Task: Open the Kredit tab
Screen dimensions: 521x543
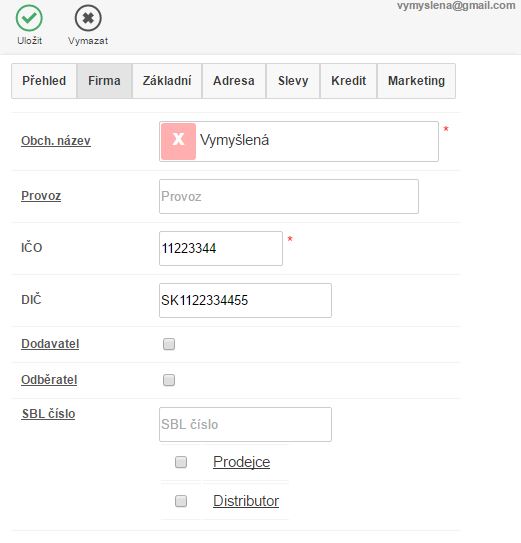Action: (x=348, y=81)
